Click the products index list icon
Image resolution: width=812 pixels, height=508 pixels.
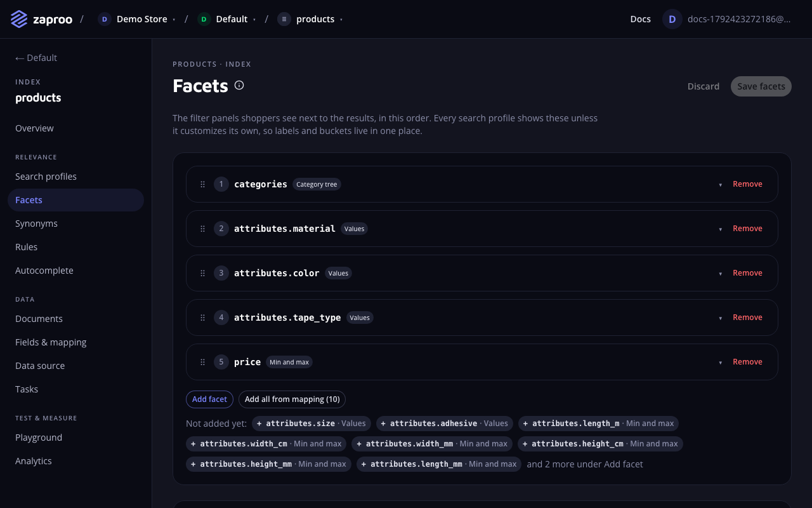tap(284, 19)
